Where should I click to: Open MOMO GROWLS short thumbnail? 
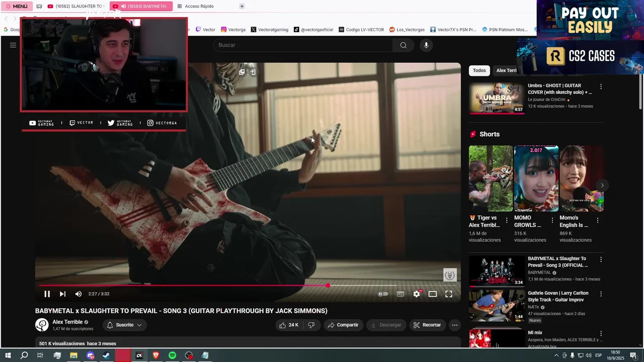pyautogui.click(x=536, y=178)
